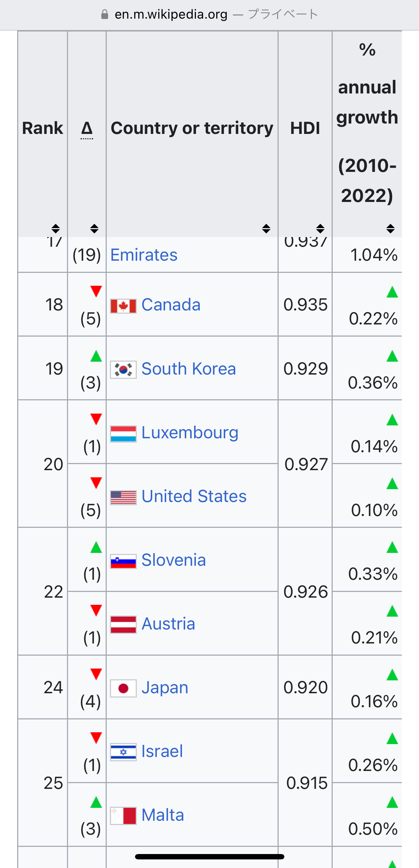This screenshot has width=419, height=868.
Task: Tap the en.m.wikipedia.org address bar
Action: click(171, 14)
